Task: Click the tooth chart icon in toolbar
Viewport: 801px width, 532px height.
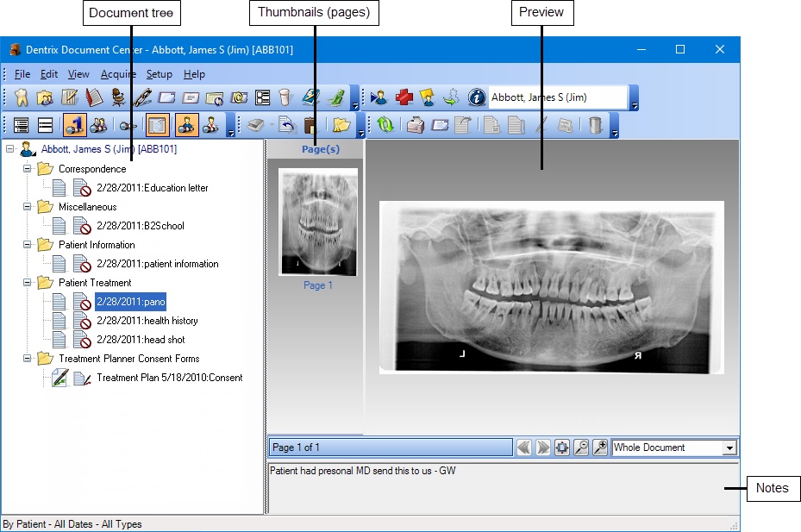Action: click(x=22, y=98)
